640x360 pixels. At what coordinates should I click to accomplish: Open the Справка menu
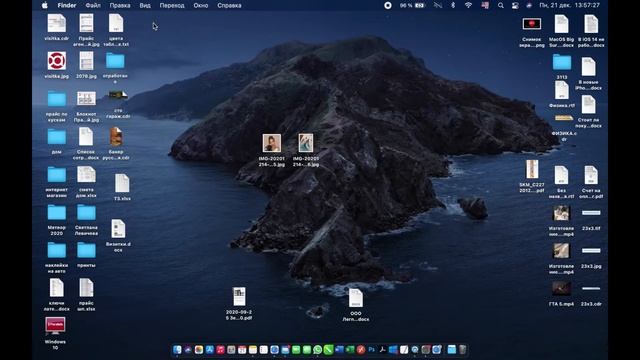coord(229,5)
